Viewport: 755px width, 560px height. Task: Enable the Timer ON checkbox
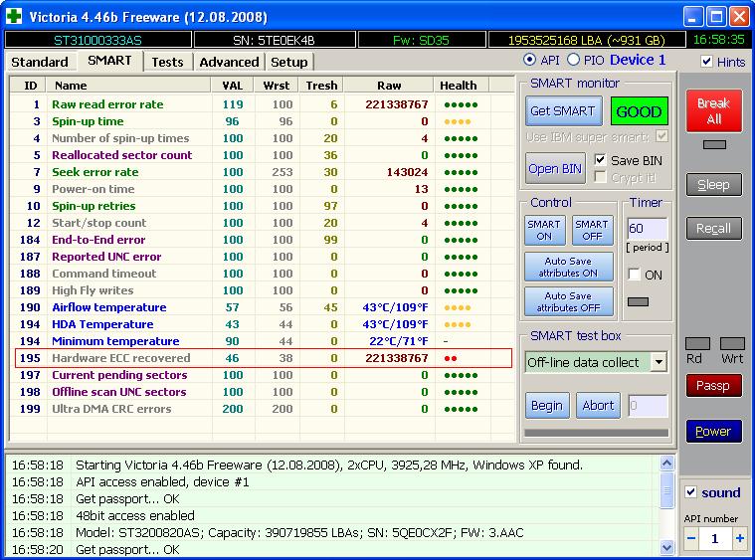635,275
